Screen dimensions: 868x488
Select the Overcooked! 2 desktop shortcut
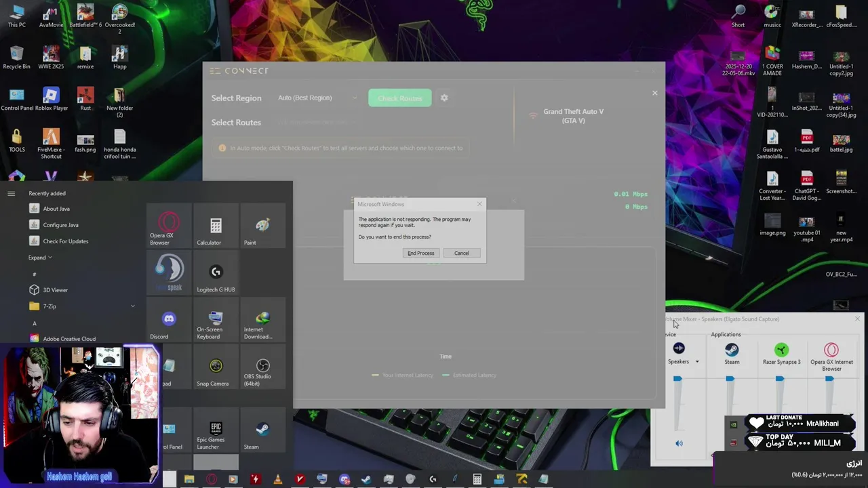click(x=119, y=18)
